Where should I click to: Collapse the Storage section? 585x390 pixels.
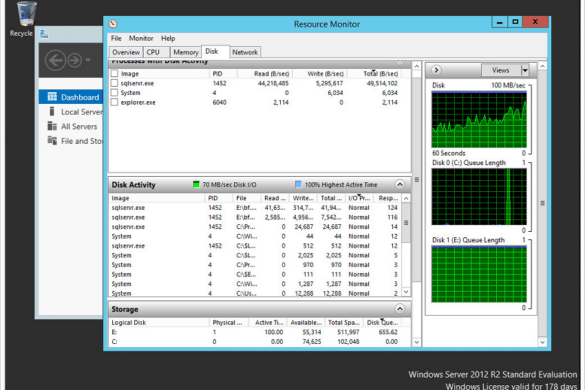pos(400,309)
